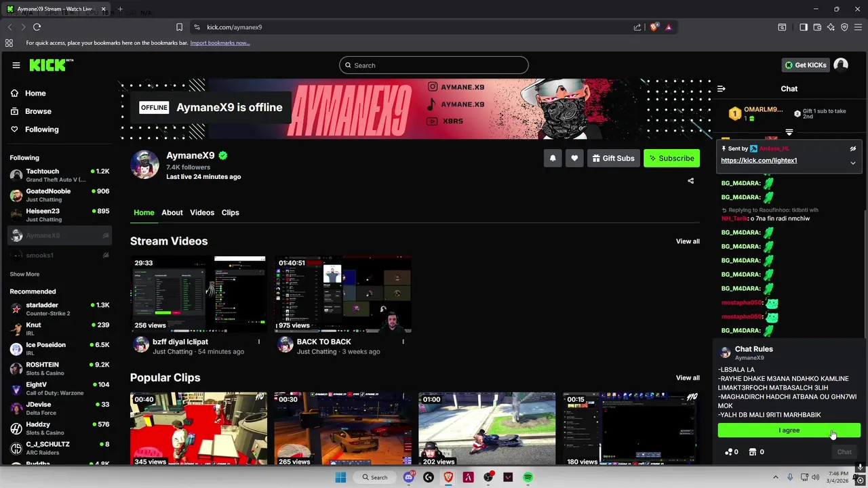
Task: Expand the Show More following list
Action: (x=24, y=274)
